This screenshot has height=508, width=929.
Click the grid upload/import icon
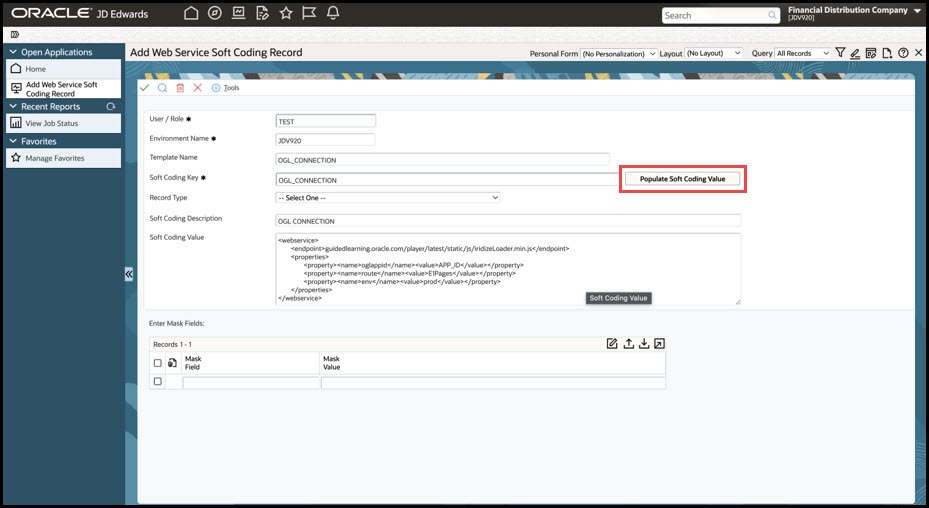tap(629, 344)
